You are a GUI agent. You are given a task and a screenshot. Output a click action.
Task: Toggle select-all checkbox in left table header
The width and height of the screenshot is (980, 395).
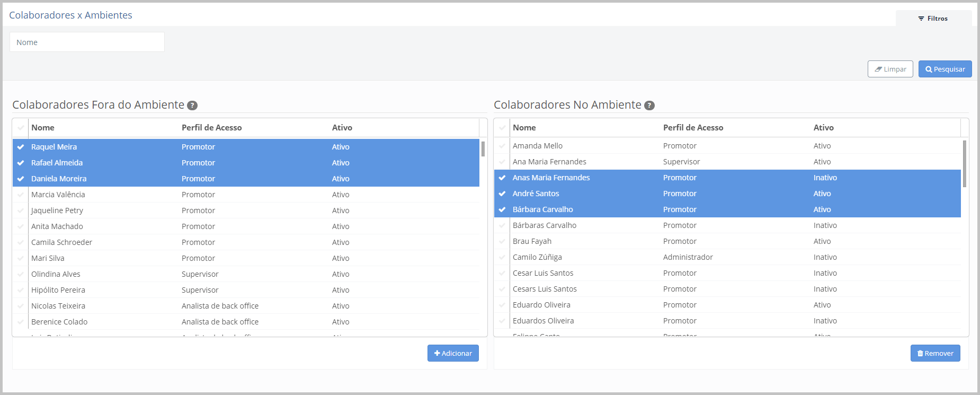21,128
